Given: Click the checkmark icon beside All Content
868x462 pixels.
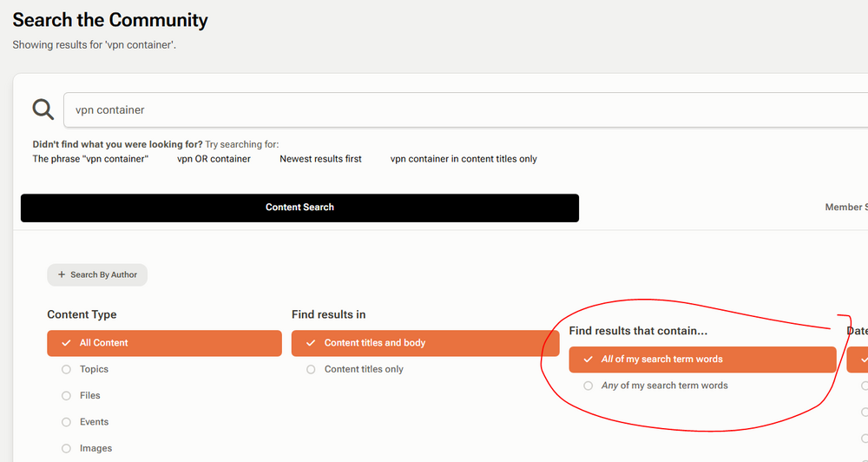Looking at the screenshot, I should click(x=67, y=343).
